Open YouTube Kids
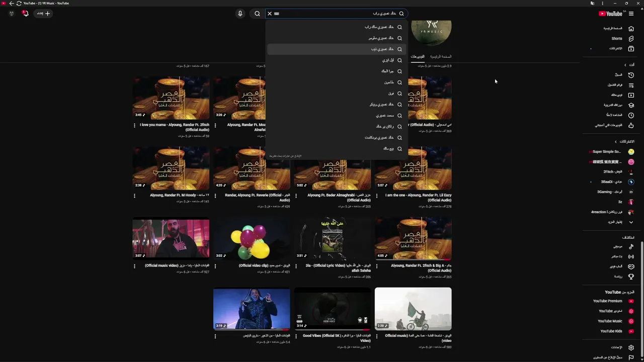 click(616, 331)
